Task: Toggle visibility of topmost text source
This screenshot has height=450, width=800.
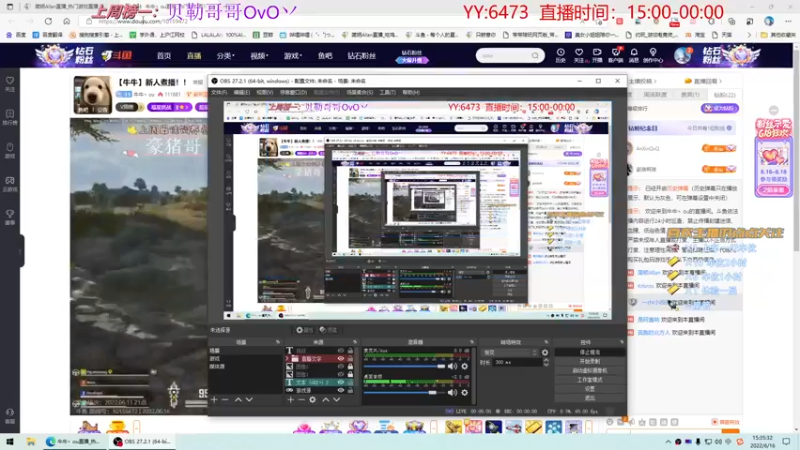Action: (340, 351)
